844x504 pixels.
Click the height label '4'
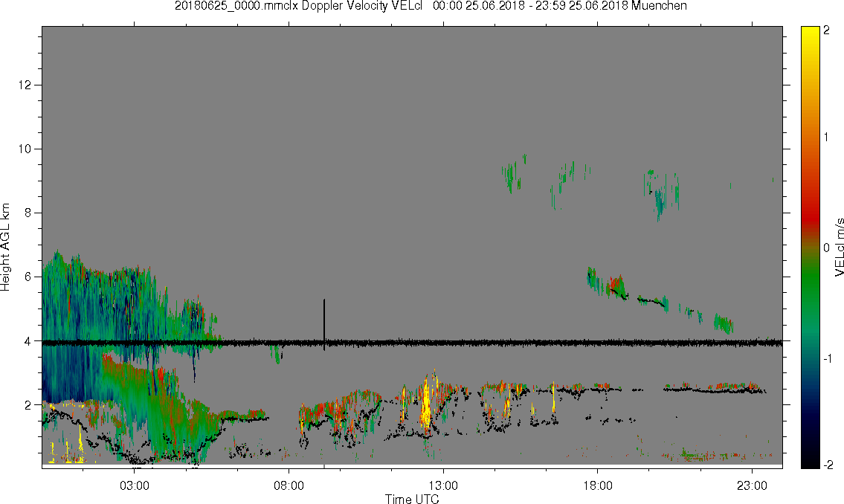[28, 341]
